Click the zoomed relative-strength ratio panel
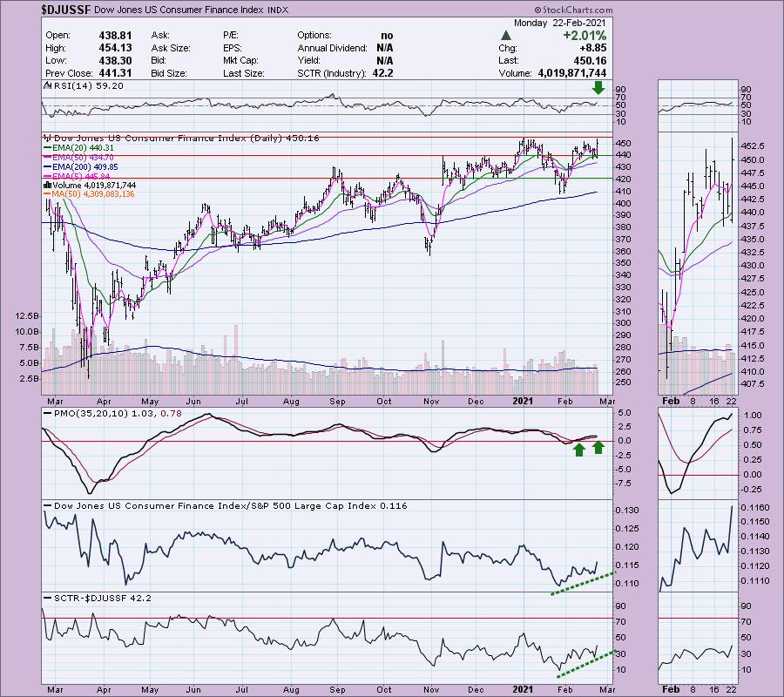 (698, 546)
